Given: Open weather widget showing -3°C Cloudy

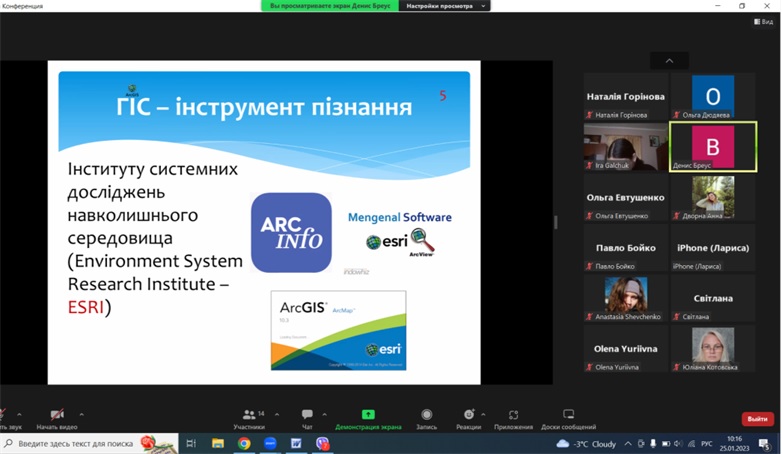Looking at the screenshot, I should (x=586, y=444).
